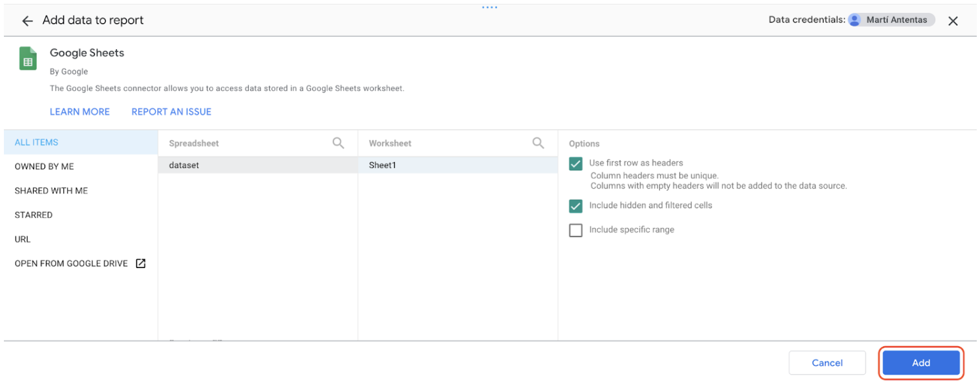Close the Add data to report dialog
The height and width of the screenshot is (385, 980).
(x=953, y=21)
